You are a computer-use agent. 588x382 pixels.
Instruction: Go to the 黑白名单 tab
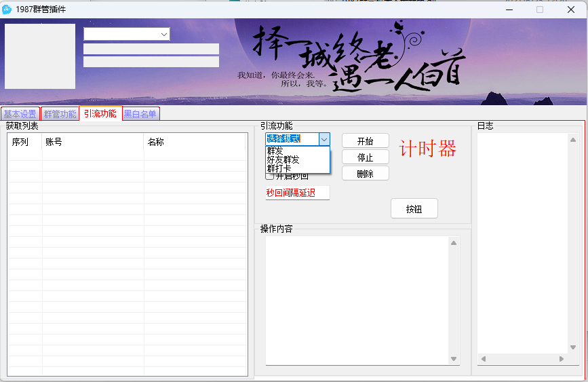pos(140,114)
